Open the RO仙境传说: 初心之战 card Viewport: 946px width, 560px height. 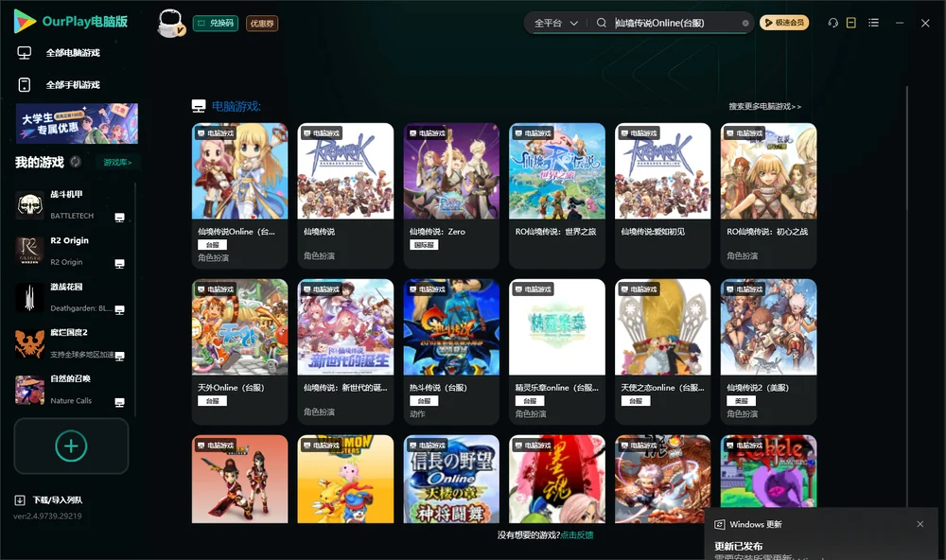click(x=768, y=196)
